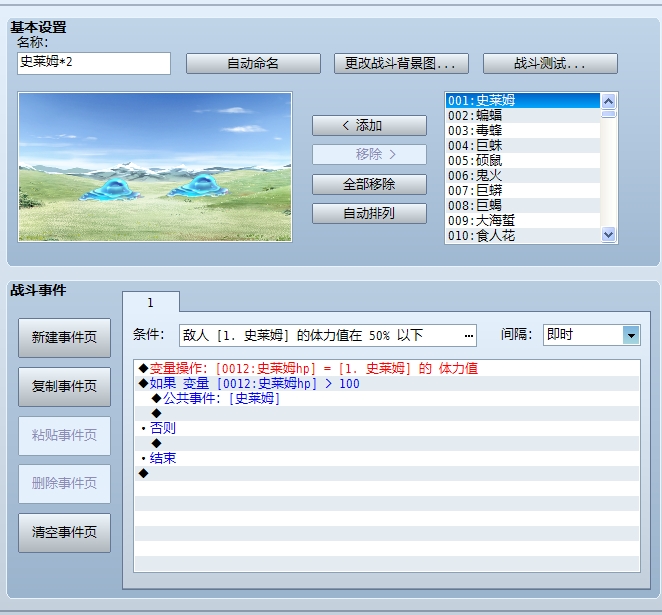Screen dimensions: 662x615
Task: Select empty command line under 否则
Action: (386, 444)
